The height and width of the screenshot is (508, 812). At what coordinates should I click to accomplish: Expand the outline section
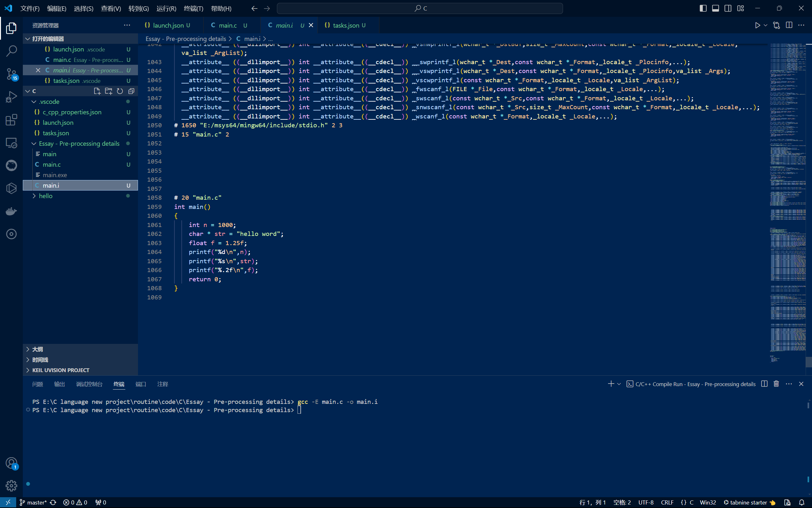(x=81, y=350)
